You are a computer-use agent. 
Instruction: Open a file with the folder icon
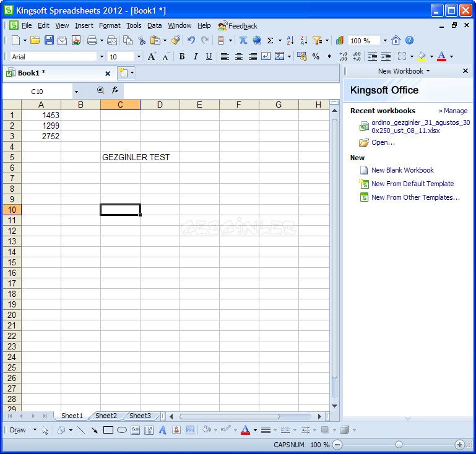coord(35,40)
